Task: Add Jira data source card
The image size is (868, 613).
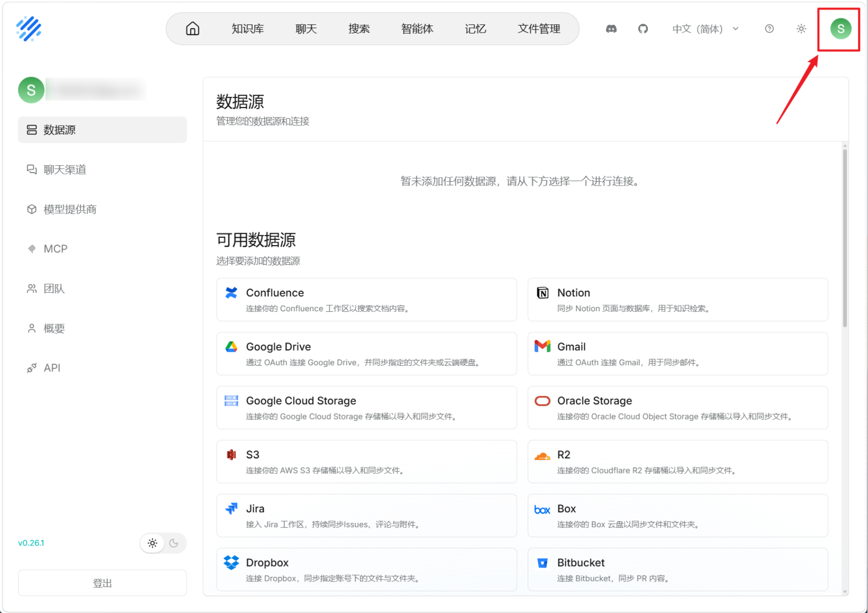Action: [367, 516]
